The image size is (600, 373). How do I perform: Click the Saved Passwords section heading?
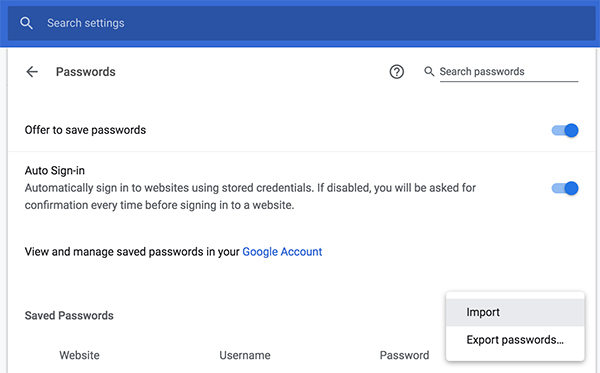point(69,316)
